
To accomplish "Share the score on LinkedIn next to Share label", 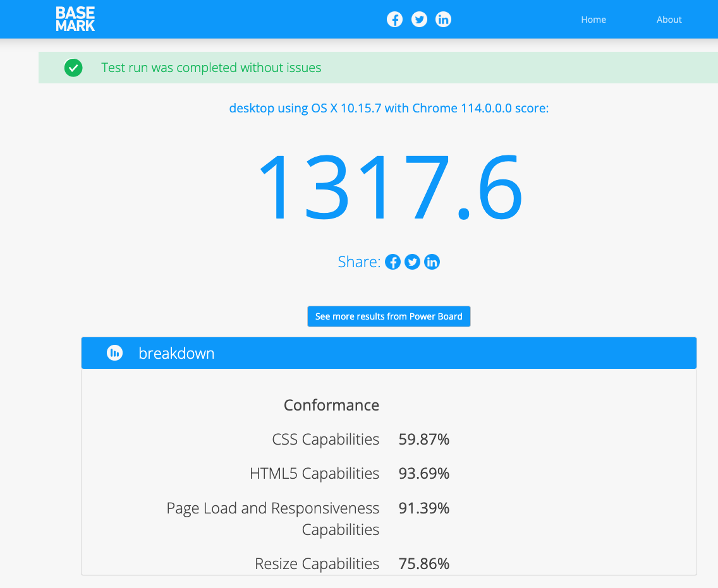I will 432,262.
